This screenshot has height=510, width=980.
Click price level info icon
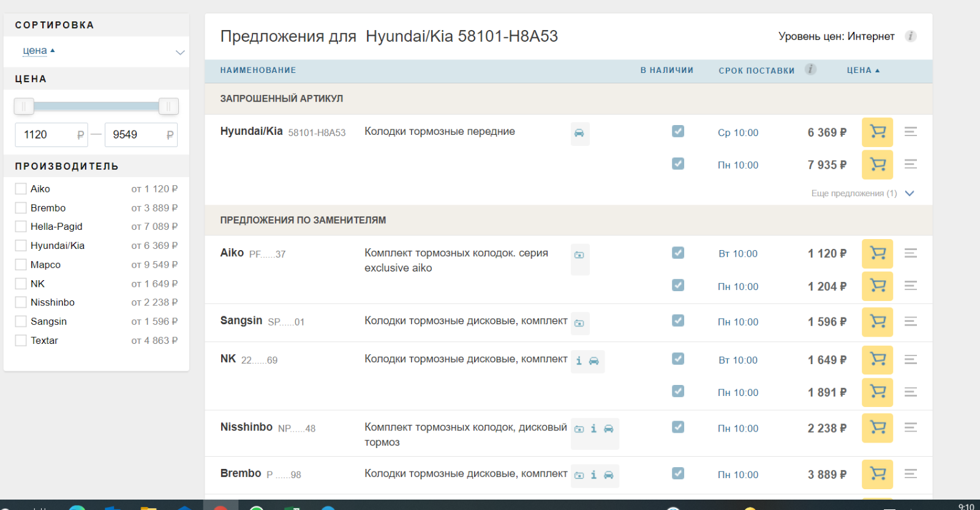[x=911, y=36]
